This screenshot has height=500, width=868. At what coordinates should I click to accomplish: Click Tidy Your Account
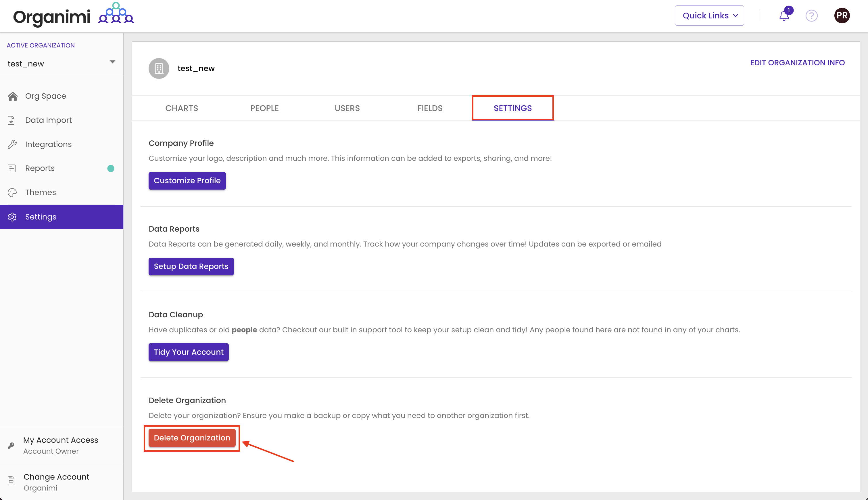188,352
